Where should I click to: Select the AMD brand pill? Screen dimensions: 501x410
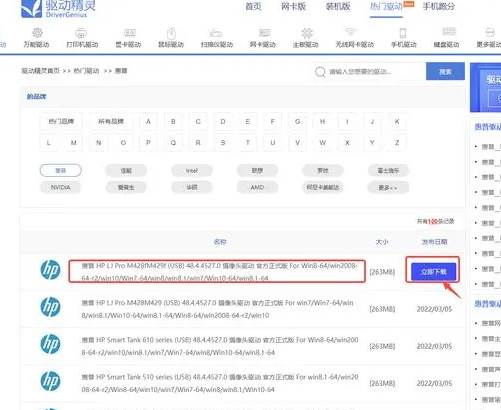tap(257, 187)
